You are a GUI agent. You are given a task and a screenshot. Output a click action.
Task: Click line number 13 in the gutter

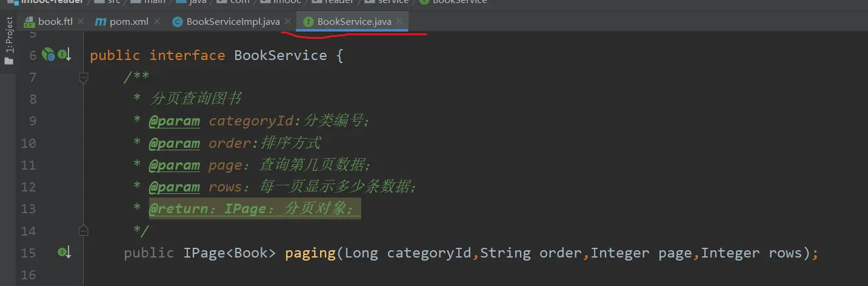[x=28, y=209]
